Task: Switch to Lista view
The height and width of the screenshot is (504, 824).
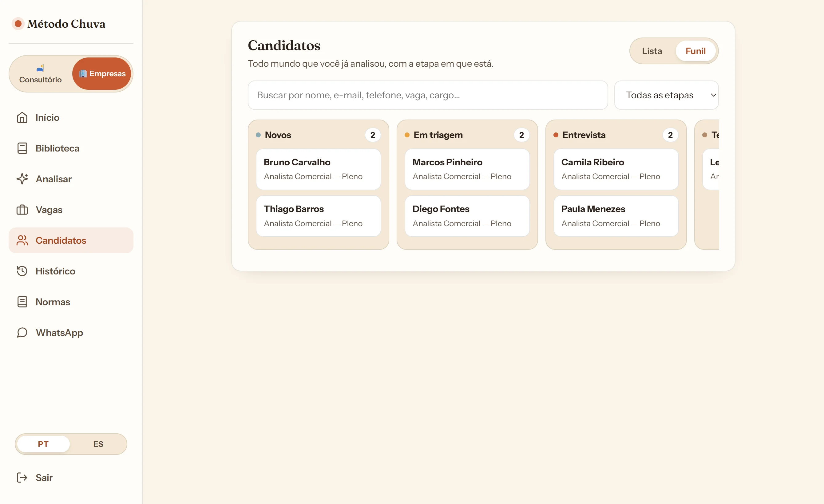Action: pos(652,51)
